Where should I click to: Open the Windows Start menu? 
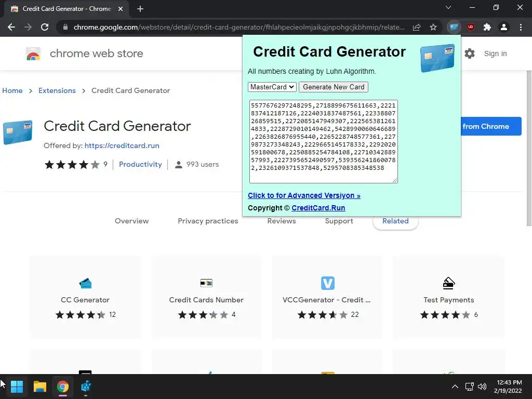[x=17, y=387]
